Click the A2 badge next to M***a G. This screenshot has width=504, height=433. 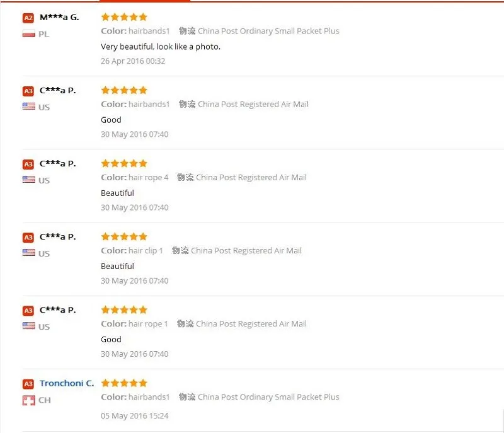28,18
